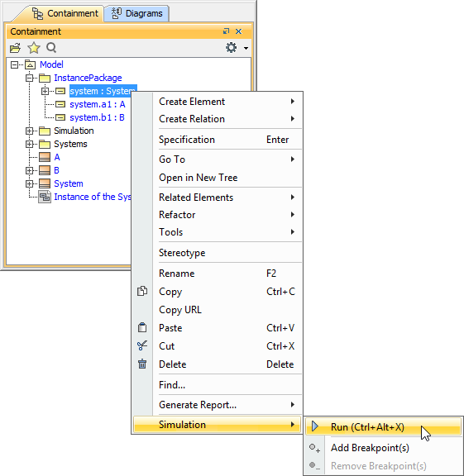Click the InstancePackage folder icon
Viewport: 464px width, 476px height.
(x=45, y=79)
